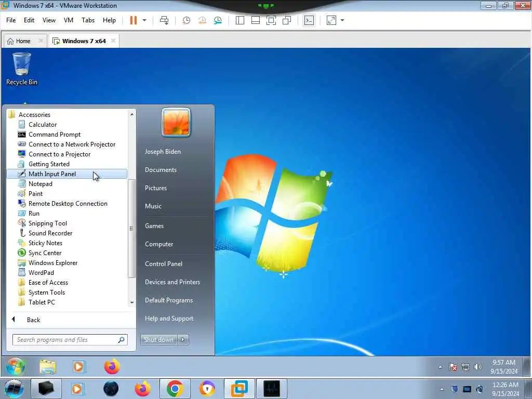Show the console view icon
The image size is (532, 399).
tap(309, 20)
